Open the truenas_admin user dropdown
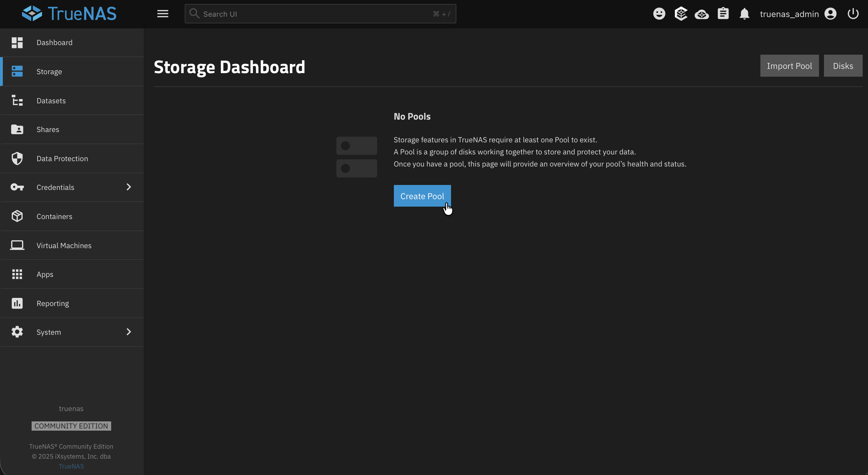The width and height of the screenshot is (868, 475). click(x=789, y=14)
